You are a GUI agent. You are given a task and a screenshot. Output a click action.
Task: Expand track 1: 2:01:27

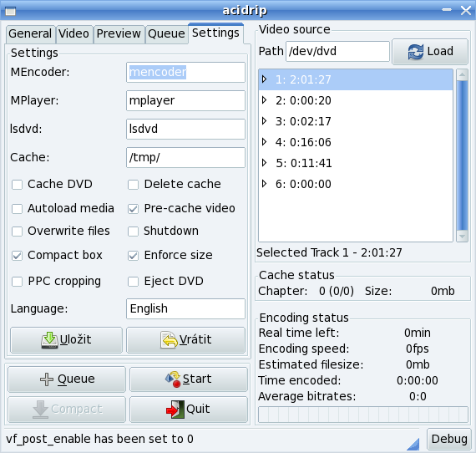coord(264,79)
